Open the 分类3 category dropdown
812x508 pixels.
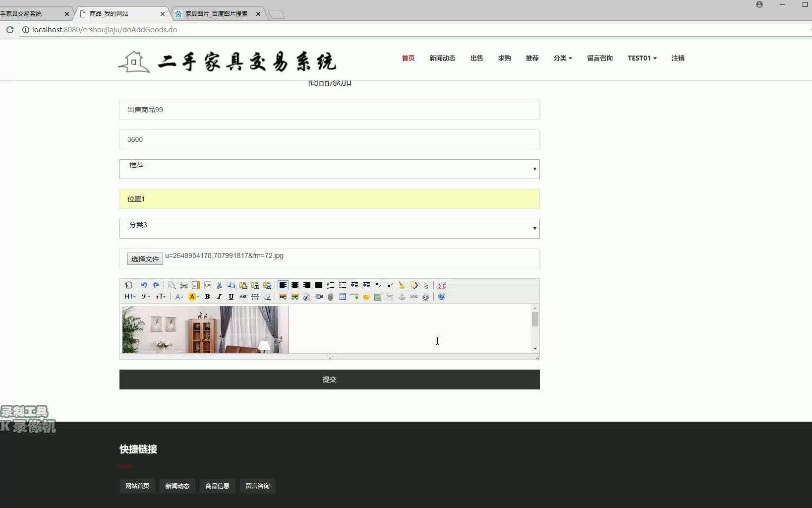[329, 229]
